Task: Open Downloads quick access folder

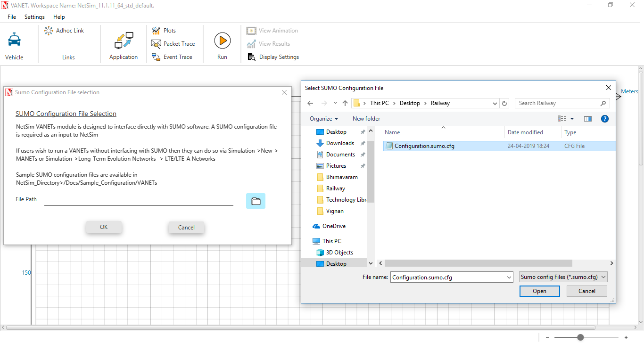Action: coord(335,143)
